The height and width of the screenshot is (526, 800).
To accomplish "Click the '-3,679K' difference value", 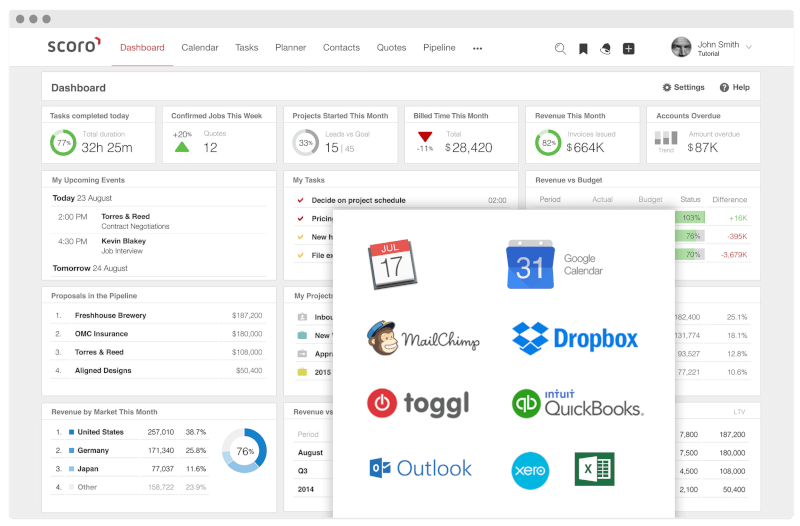I will point(734,255).
